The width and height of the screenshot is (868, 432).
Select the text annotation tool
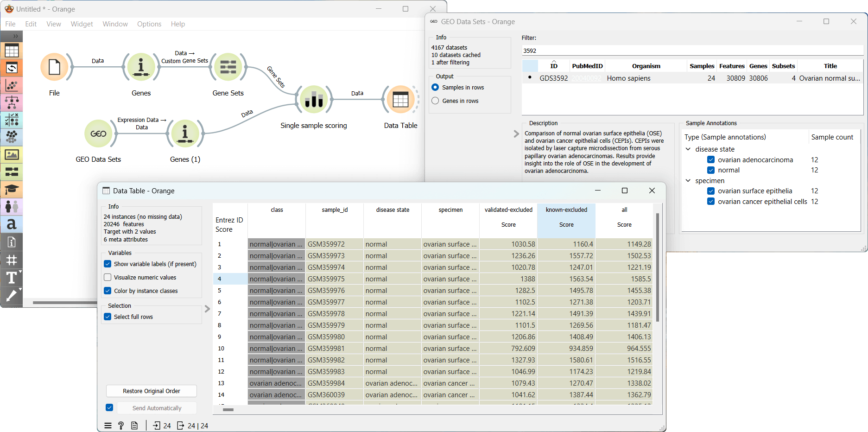(12, 277)
